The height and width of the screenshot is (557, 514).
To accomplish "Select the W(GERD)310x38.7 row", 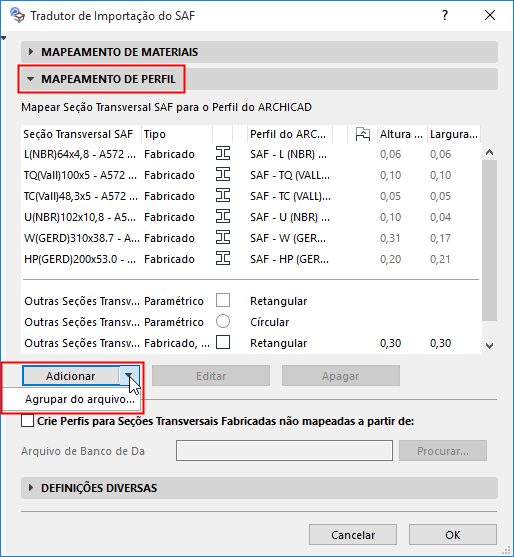I will (x=251, y=238).
